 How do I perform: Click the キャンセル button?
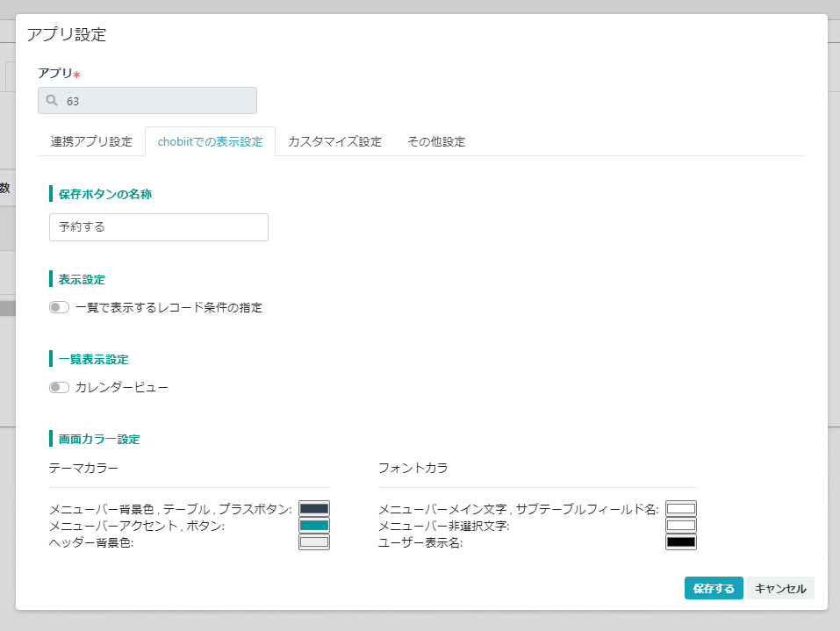(780, 588)
